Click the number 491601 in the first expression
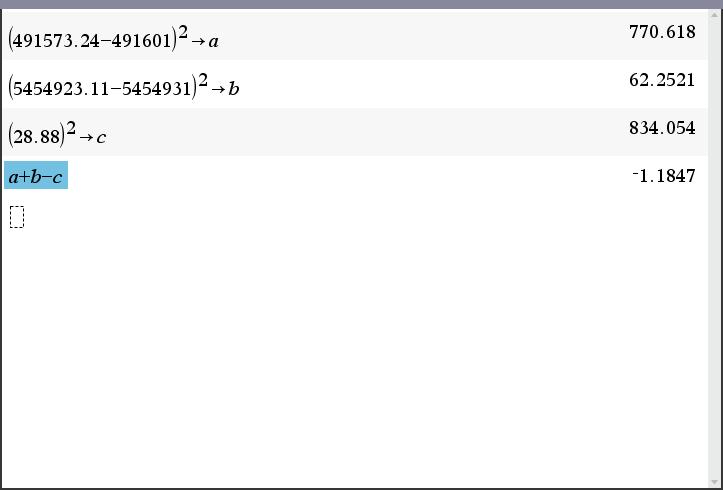Screen dimensions: 723x490 pyautogui.click(x=142, y=41)
